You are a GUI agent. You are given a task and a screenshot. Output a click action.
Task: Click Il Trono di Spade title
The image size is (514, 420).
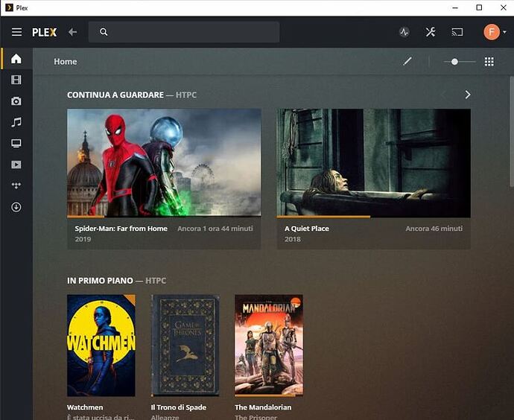[179, 407]
